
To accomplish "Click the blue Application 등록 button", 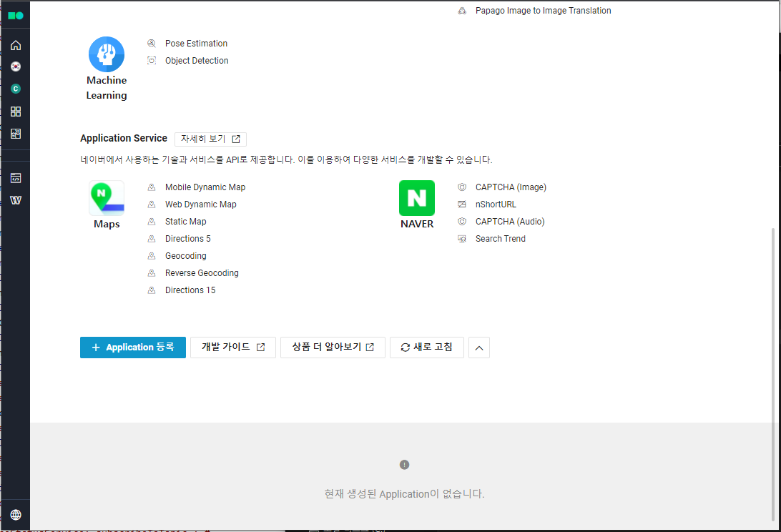I will pos(133,348).
